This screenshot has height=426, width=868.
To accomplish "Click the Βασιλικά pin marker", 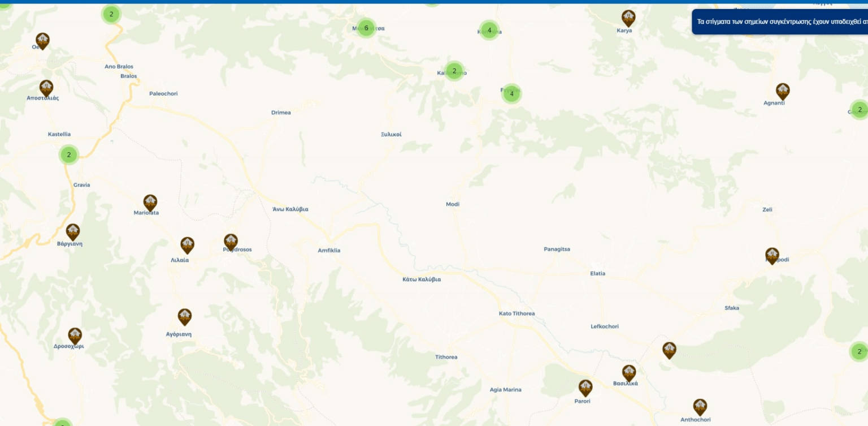I will click(x=629, y=373).
